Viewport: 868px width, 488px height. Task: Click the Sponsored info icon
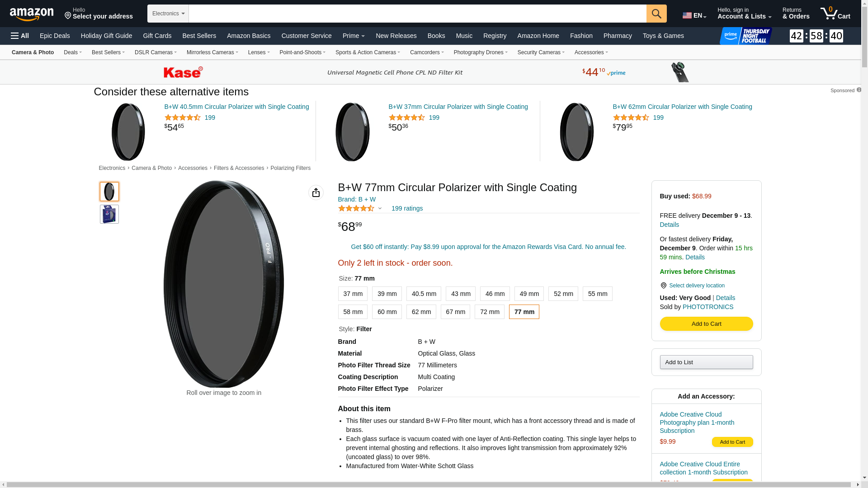(859, 90)
